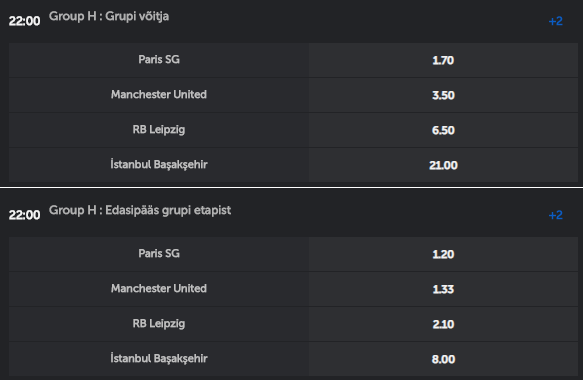Expand +2 more markets for Grupi võitja

click(555, 21)
